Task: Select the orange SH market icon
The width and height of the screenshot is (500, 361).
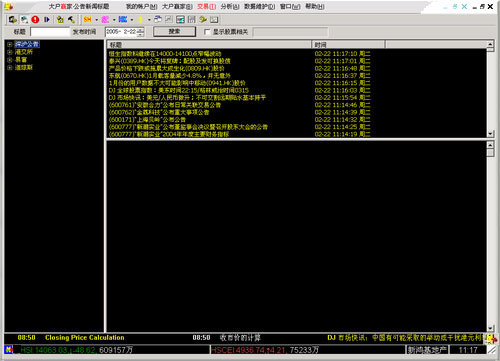Action: click(88, 20)
